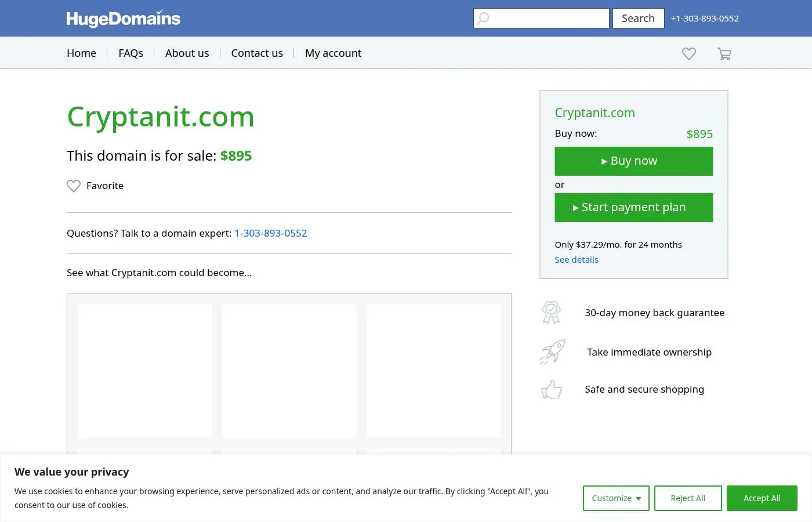Click the rocket immediate ownership icon
The image size is (812, 522).
pos(552,352)
